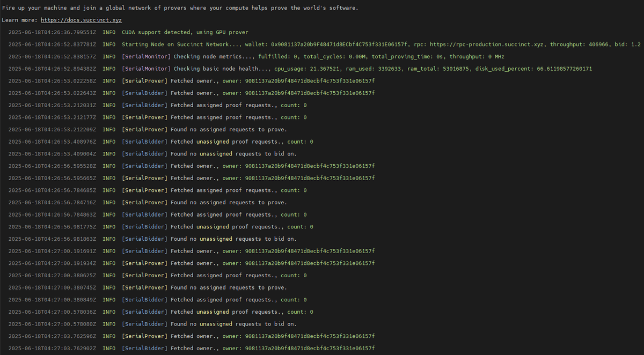Click the "bid: 1.2" value
The width and height of the screenshot is (644, 355).
(628, 45)
